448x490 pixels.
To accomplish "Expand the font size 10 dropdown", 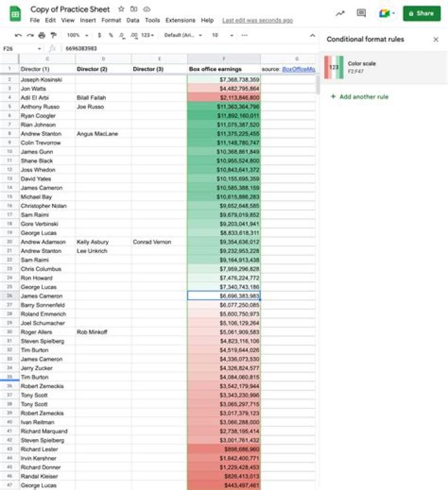I will 223,35.
